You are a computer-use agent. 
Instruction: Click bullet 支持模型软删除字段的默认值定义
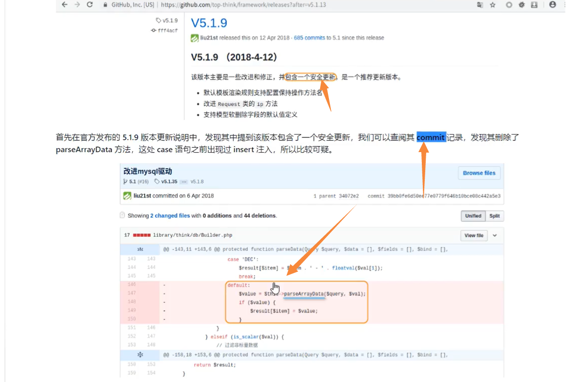(x=250, y=115)
